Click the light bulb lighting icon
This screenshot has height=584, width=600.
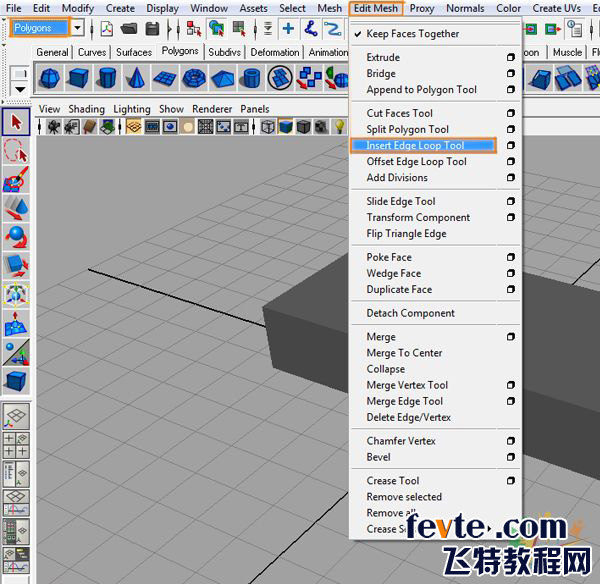point(339,127)
